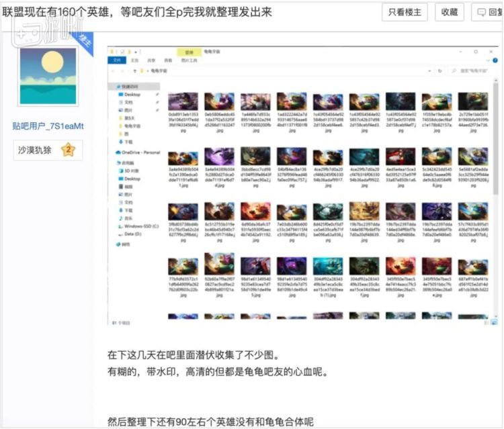The width and height of the screenshot is (504, 429).
Task: Select image file starting 5c342423dd545
Action: (x=437, y=167)
